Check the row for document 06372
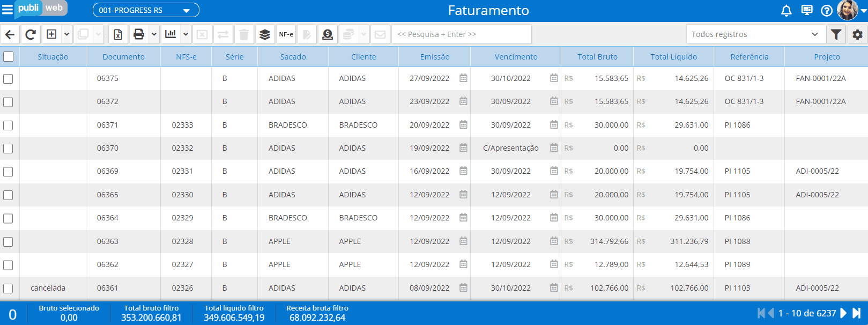The image size is (868, 325). point(8,102)
